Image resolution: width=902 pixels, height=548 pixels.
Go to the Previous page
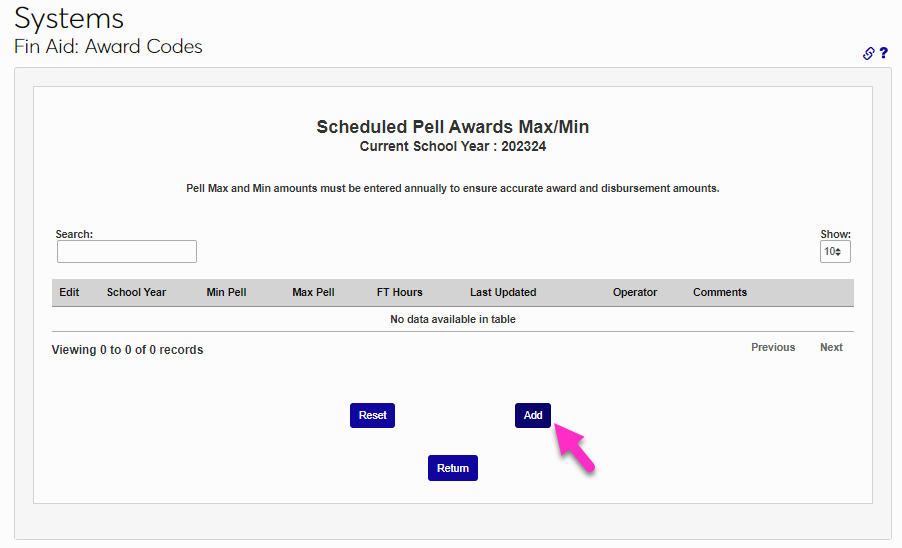point(773,347)
